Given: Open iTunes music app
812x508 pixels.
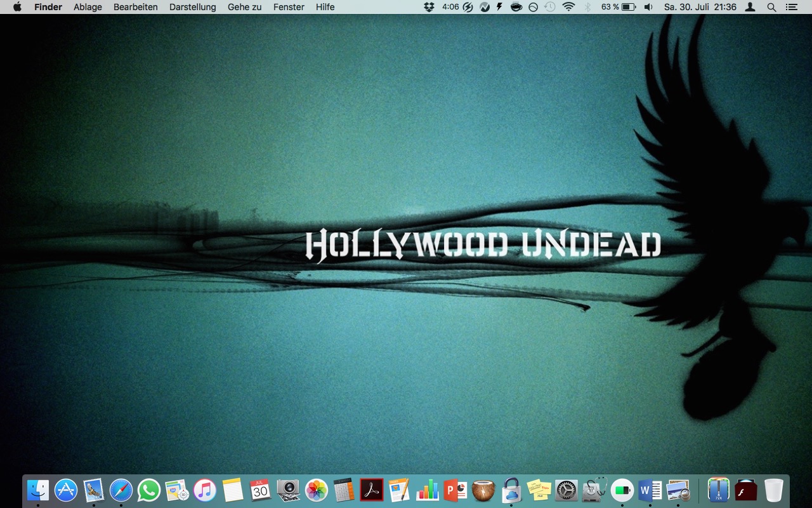Looking at the screenshot, I should 205,490.
